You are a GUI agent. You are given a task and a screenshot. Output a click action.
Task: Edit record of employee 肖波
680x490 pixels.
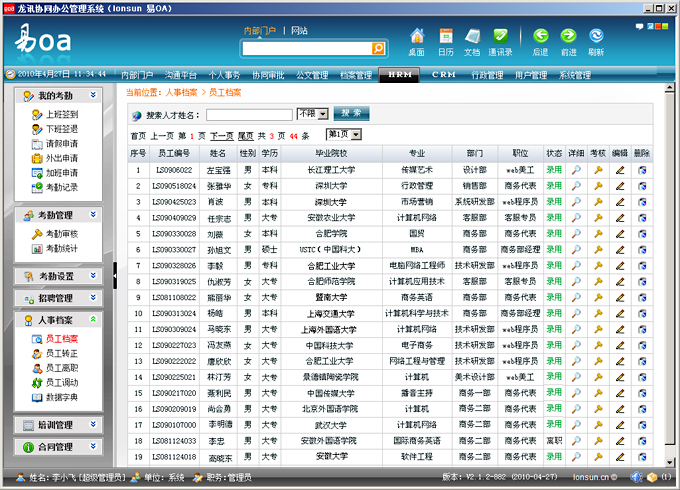pos(620,202)
